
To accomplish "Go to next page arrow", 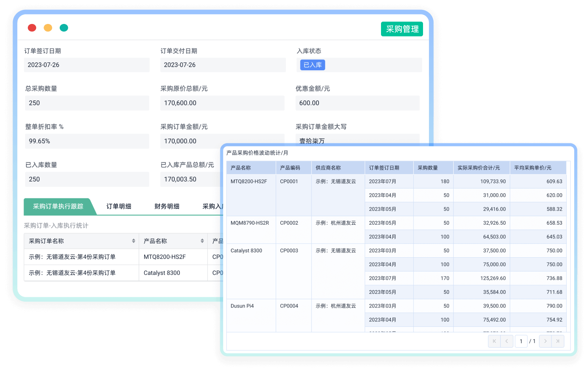I will pos(545,341).
